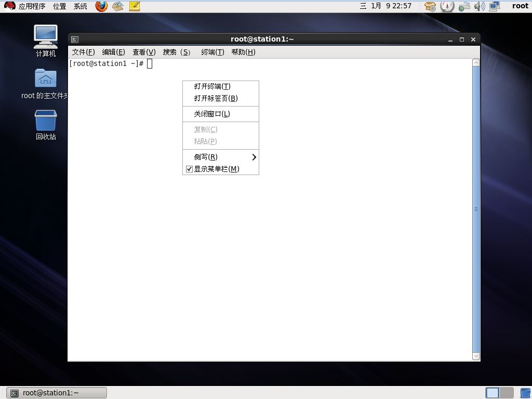Click the root@station1:~ taskbar window button
The height and width of the screenshot is (399, 532).
click(x=57, y=393)
